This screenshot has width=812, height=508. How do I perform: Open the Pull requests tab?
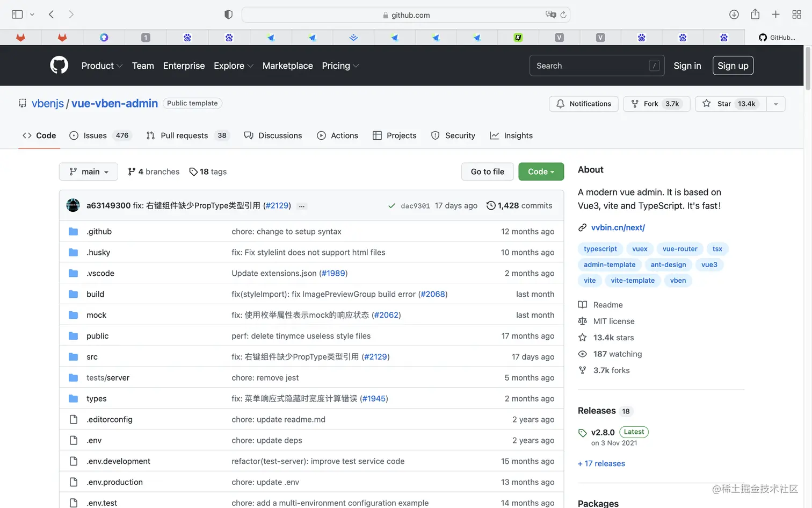coord(187,135)
